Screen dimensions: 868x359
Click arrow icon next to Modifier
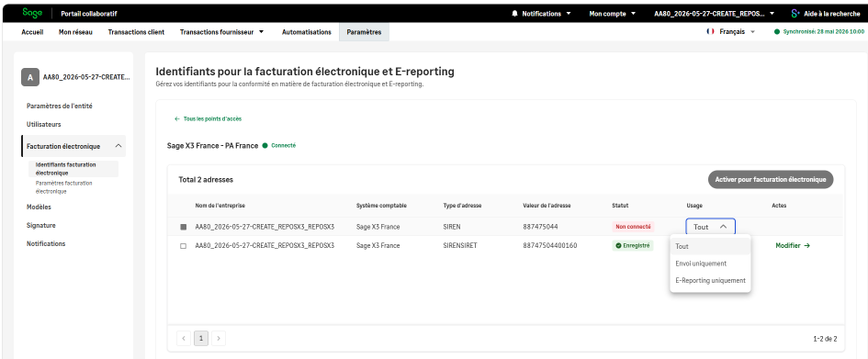[807, 245]
